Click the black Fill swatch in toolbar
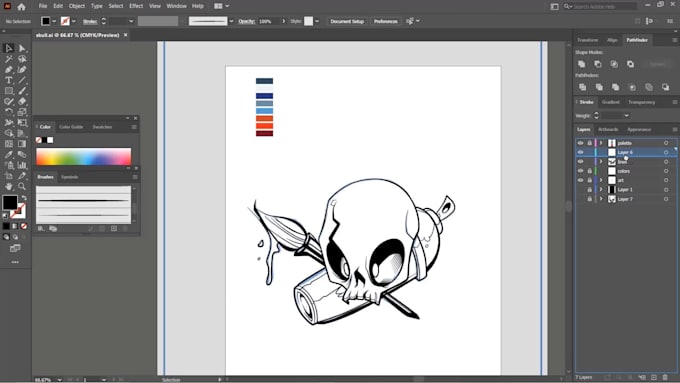This screenshot has width=680, height=383. [x=10, y=202]
